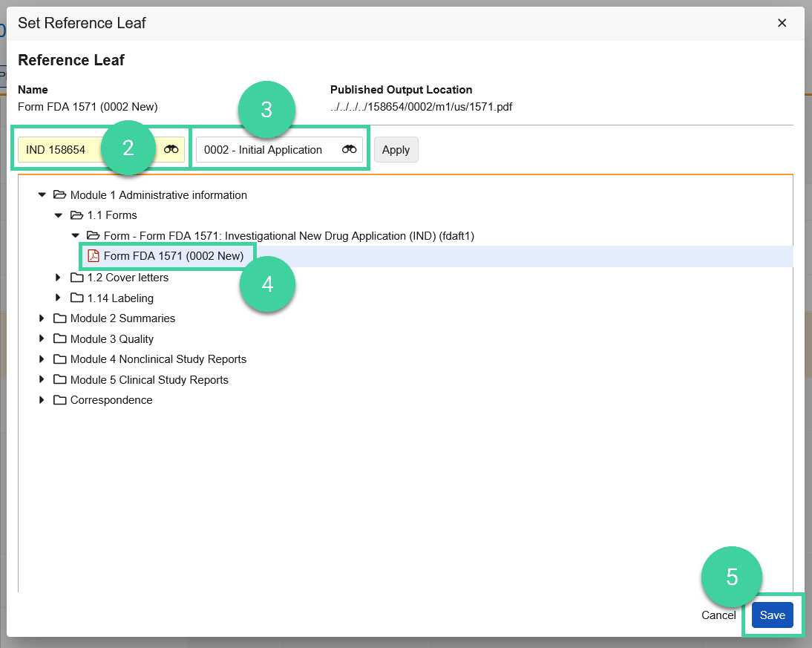Click the binoculars search icon beside IND 158654
This screenshot has width=812, height=648.
pyautogui.click(x=171, y=149)
